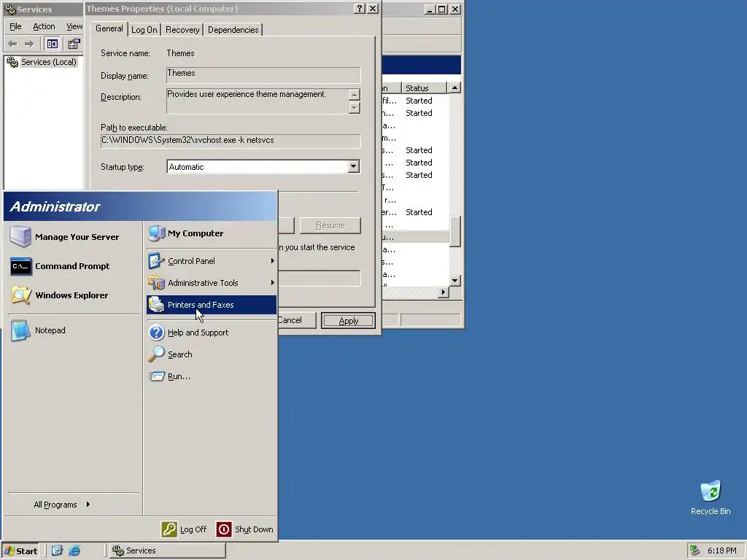Viewport: 747px width, 560px height.
Task: Click the Control Panel icon
Action: [x=156, y=261]
